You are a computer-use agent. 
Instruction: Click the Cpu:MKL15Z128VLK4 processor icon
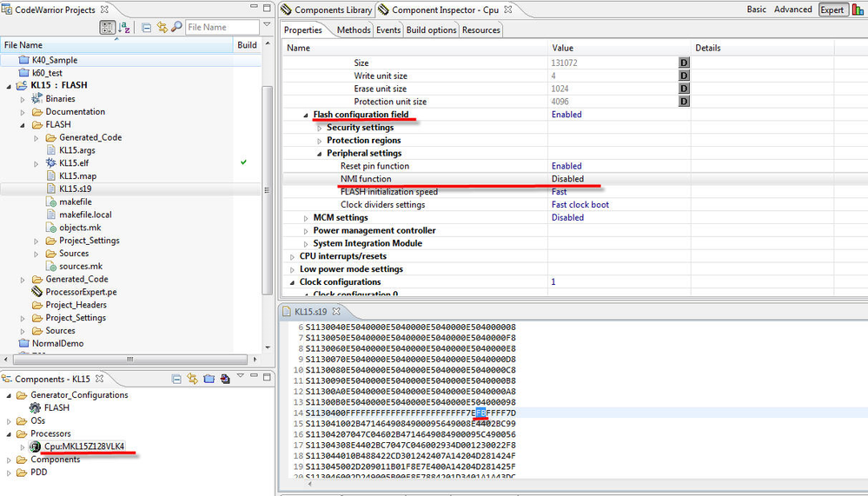pos(35,446)
